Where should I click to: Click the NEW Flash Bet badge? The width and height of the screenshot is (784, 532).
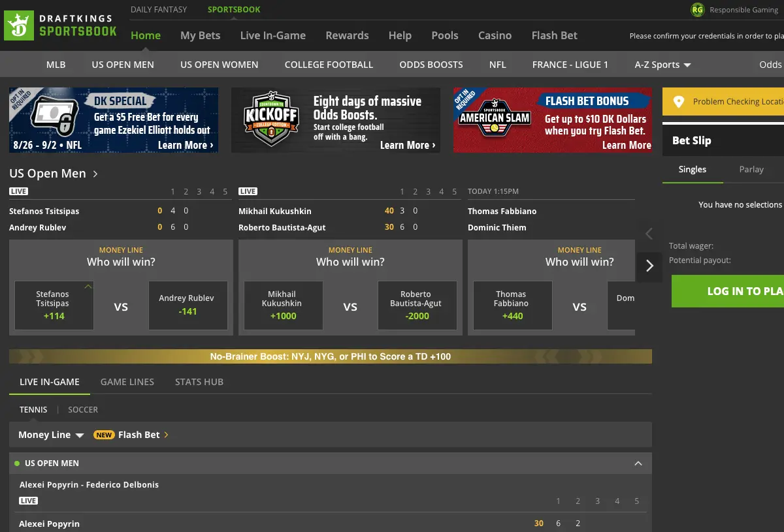coord(104,435)
